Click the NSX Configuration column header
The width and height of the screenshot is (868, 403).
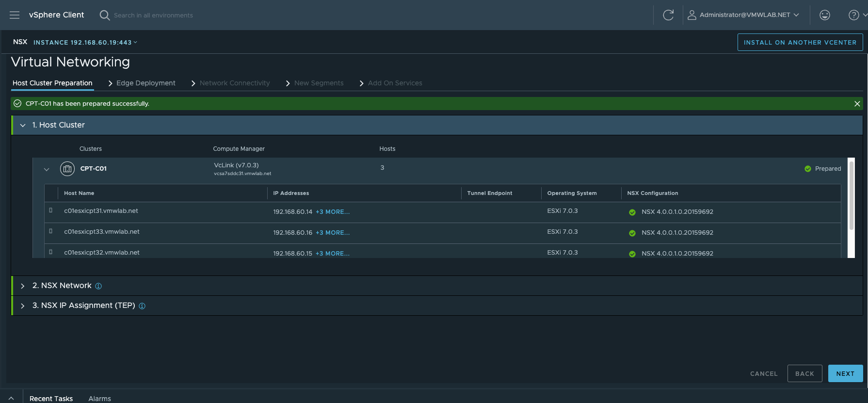[652, 193]
